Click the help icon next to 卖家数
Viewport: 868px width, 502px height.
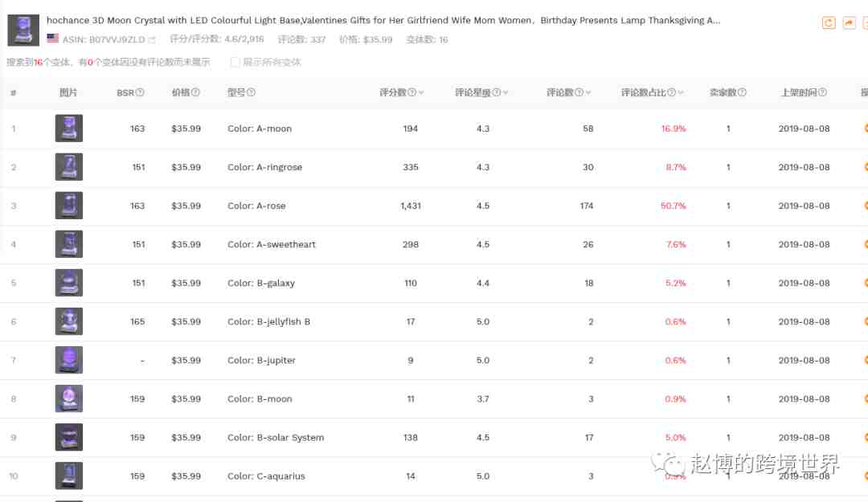(x=742, y=93)
